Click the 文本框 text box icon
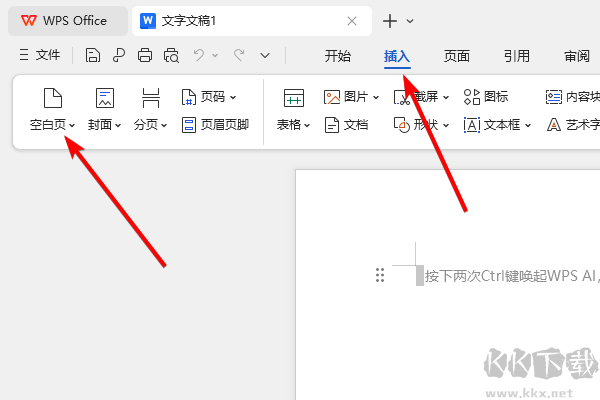This screenshot has width=600, height=400. pos(472,125)
